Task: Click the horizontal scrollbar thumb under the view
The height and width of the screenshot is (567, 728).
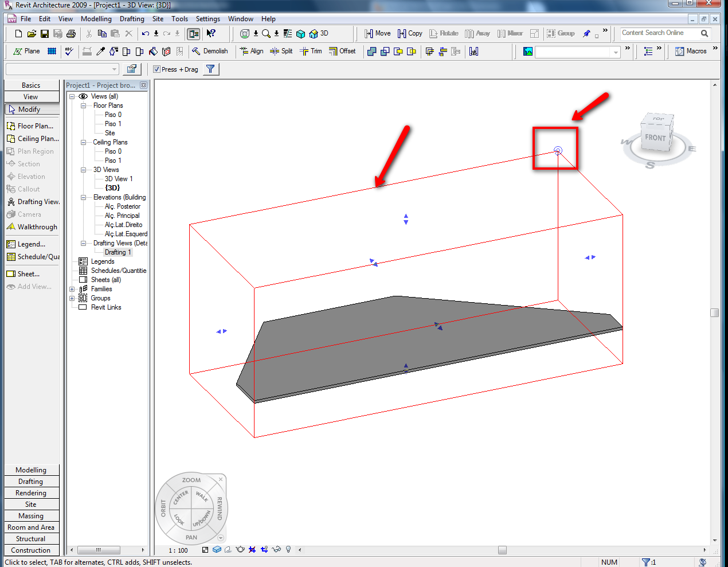Action: (502, 550)
